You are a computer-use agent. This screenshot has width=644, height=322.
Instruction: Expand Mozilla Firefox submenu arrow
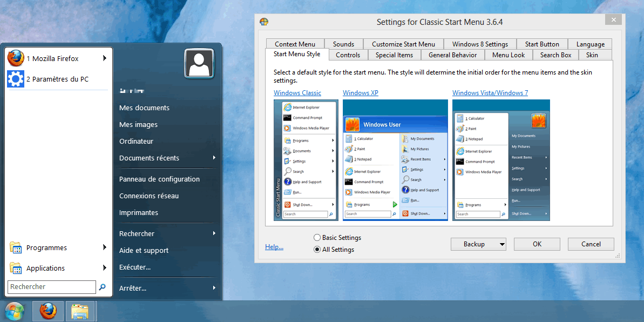(105, 58)
